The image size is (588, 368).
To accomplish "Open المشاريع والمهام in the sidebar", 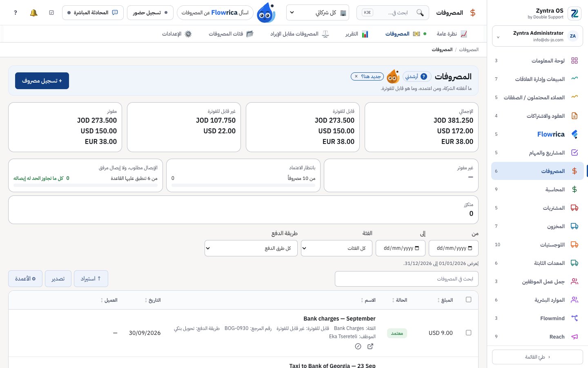I will tap(537, 153).
